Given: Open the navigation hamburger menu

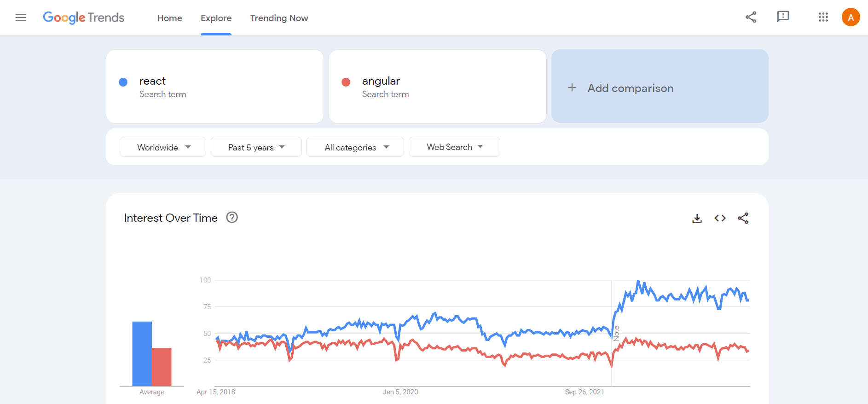Looking at the screenshot, I should pos(21,17).
